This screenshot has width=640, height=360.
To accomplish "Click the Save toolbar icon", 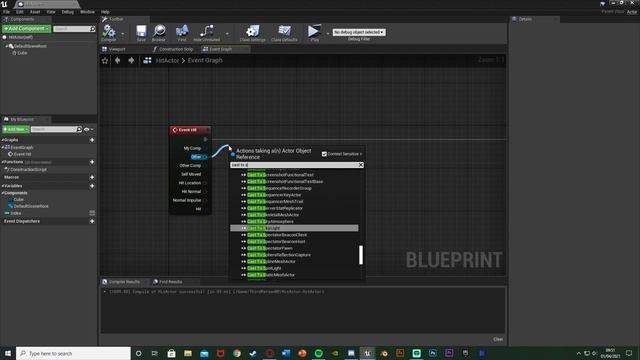I will point(141,31).
